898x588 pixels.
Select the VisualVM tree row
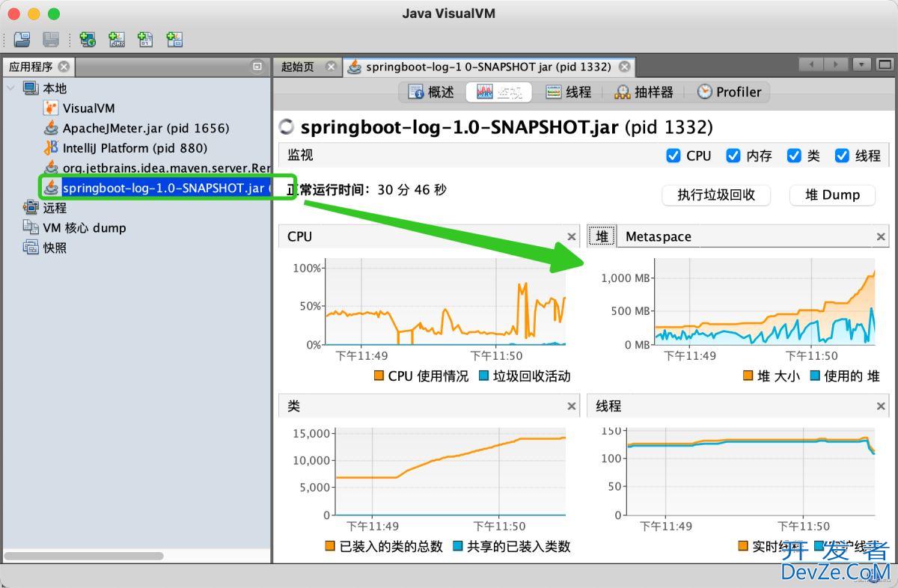[88, 108]
